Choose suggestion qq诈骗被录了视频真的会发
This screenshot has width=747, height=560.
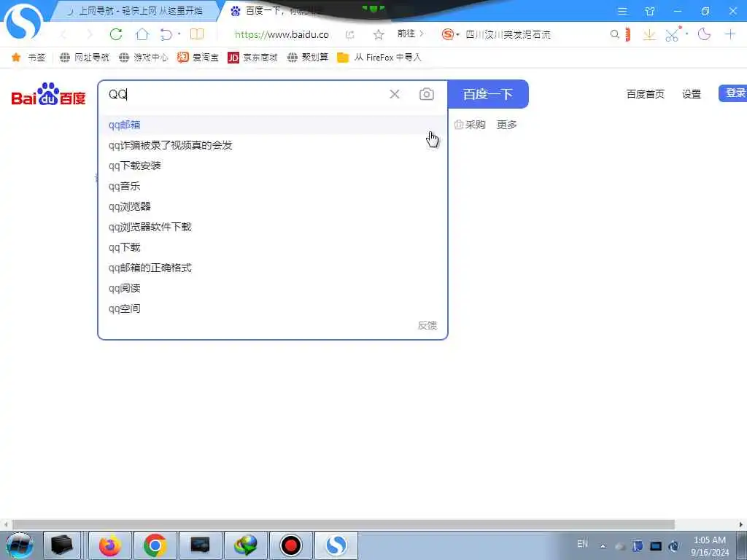point(273,145)
